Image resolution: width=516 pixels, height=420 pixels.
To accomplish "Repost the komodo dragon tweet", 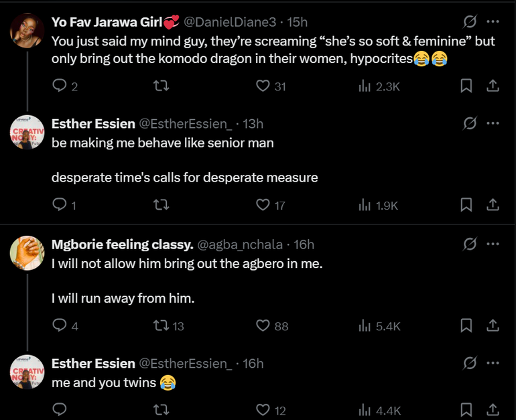I will [x=161, y=86].
